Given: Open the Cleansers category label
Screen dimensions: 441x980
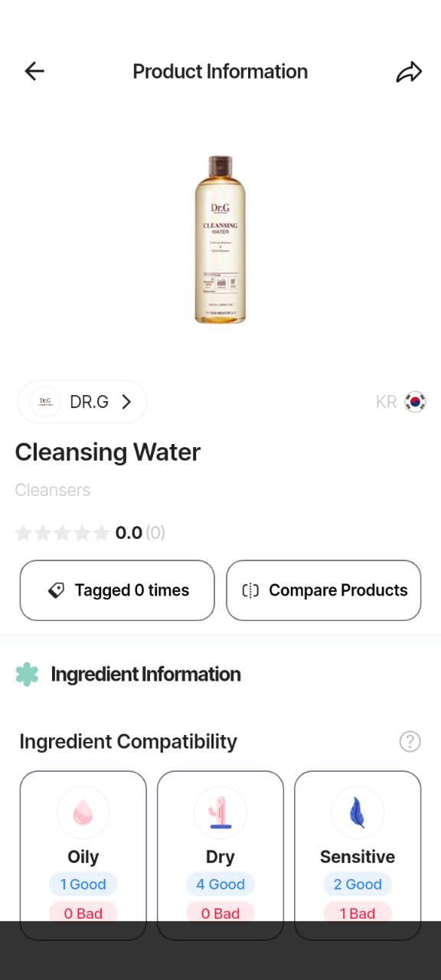Looking at the screenshot, I should tap(52, 489).
